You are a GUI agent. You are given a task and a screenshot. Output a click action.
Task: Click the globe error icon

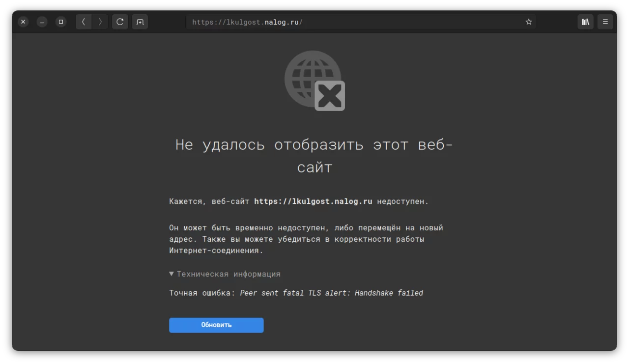click(x=314, y=81)
